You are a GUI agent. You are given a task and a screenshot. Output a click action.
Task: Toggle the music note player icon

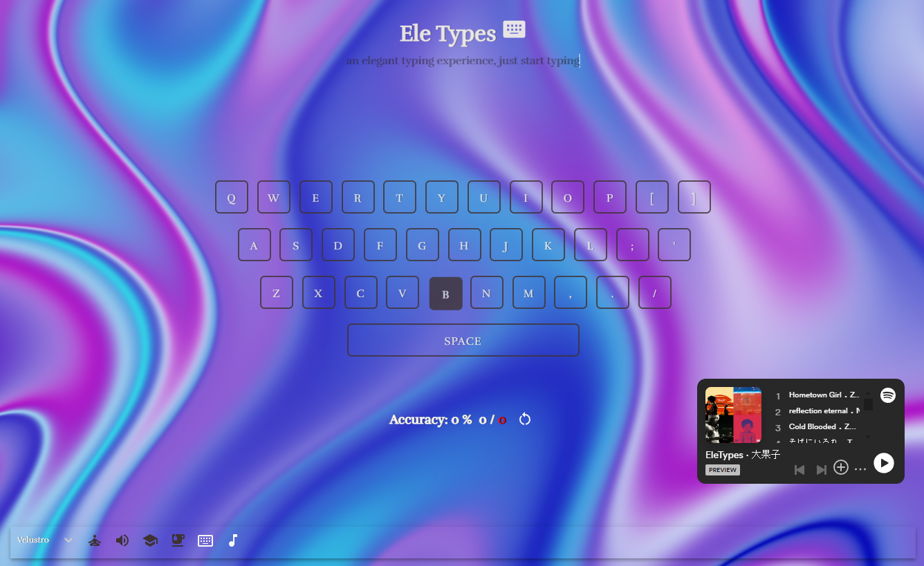click(233, 540)
